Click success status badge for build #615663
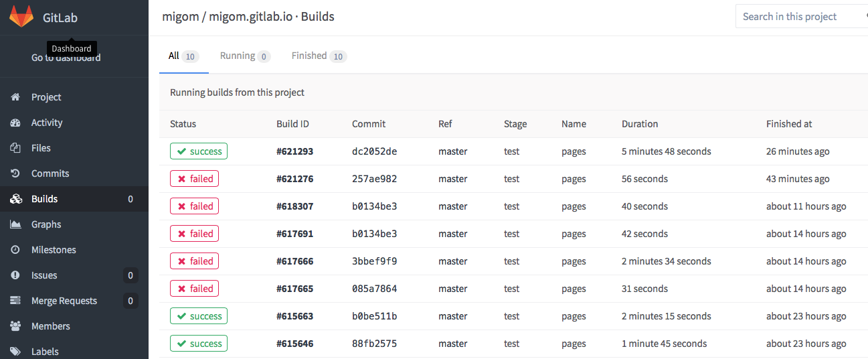The height and width of the screenshot is (359, 868). coord(199,316)
